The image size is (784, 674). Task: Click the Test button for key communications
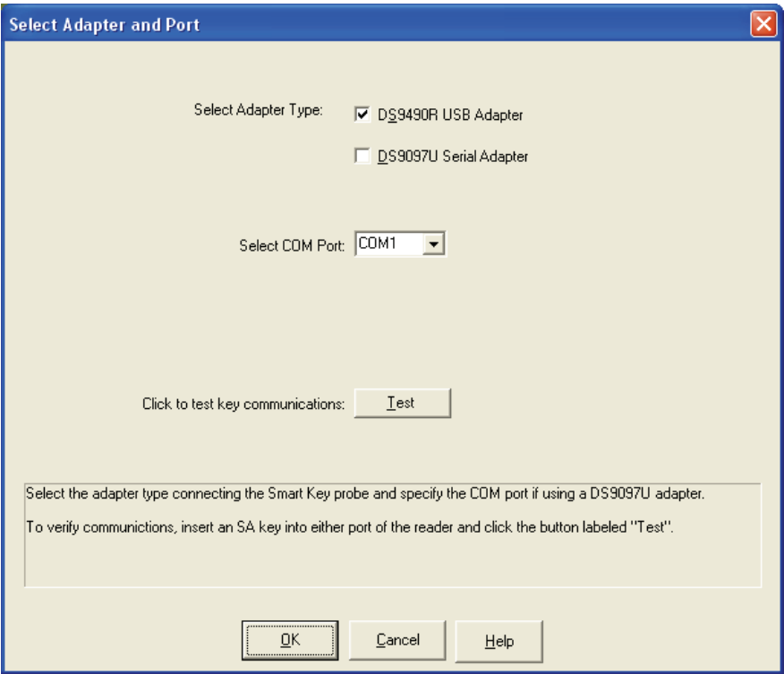click(402, 403)
